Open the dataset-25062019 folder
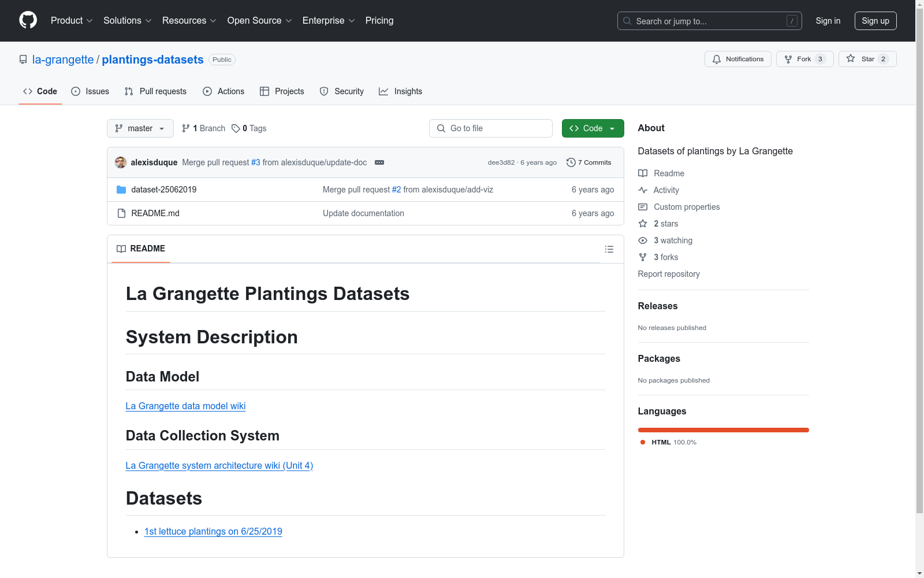This screenshot has width=924, height=578. [164, 190]
